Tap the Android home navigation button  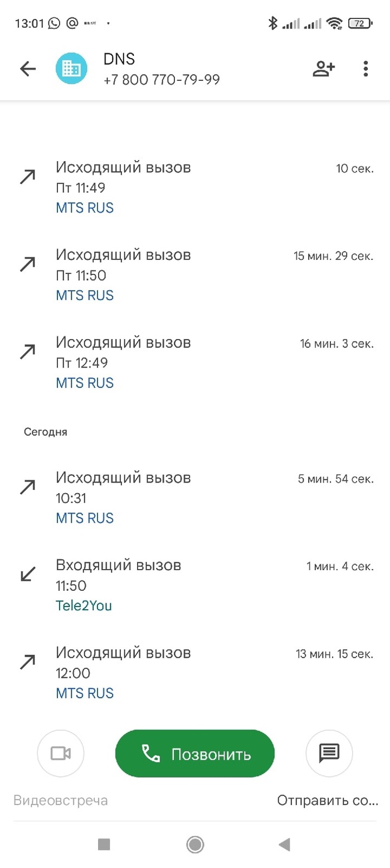point(195,845)
